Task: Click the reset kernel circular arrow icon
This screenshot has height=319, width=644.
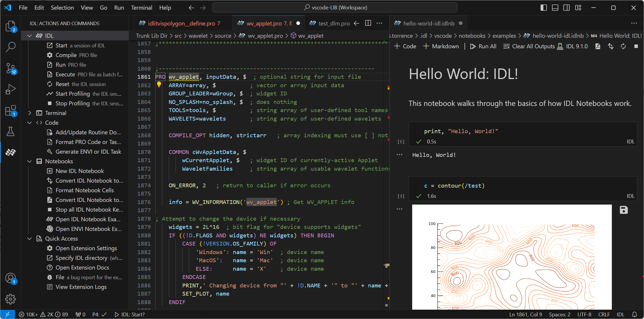Action: click(x=623, y=46)
